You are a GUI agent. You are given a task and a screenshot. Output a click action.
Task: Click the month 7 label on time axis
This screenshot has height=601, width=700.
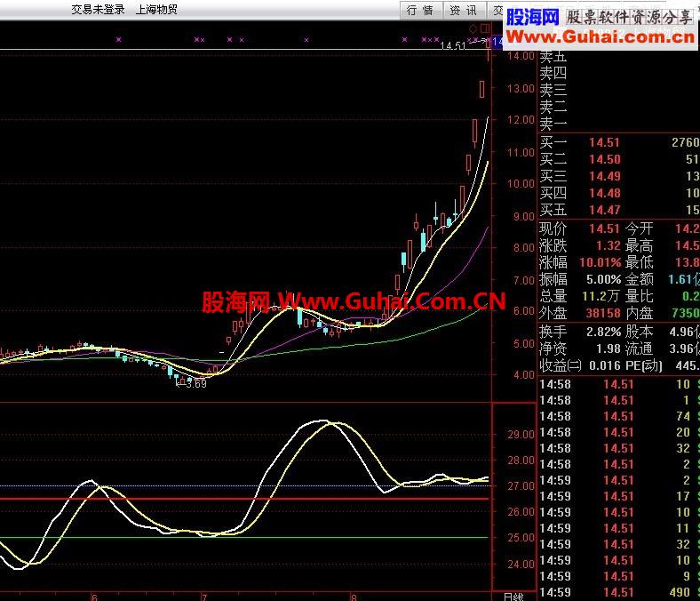(204, 597)
